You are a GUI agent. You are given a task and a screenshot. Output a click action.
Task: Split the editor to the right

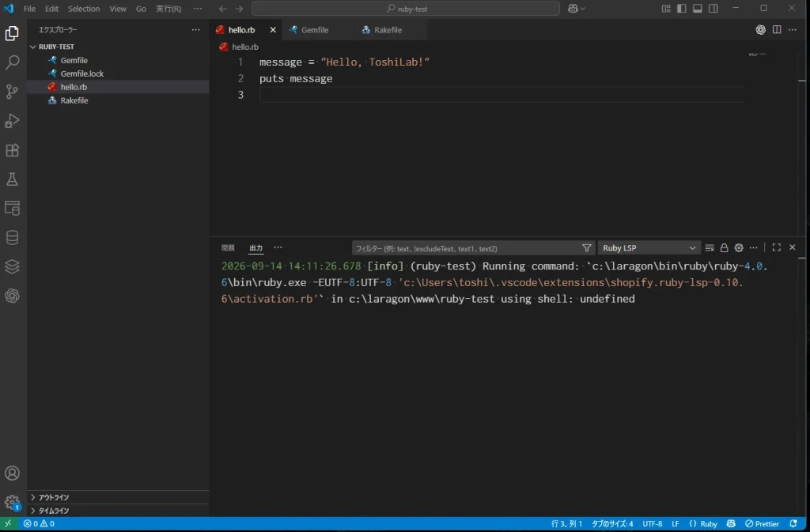(777, 29)
